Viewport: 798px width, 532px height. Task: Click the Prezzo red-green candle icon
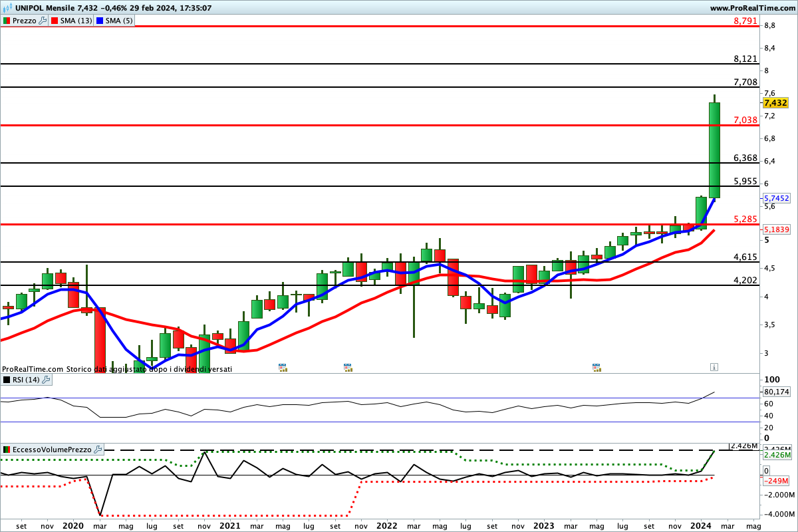pyautogui.click(x=7, y=21)
